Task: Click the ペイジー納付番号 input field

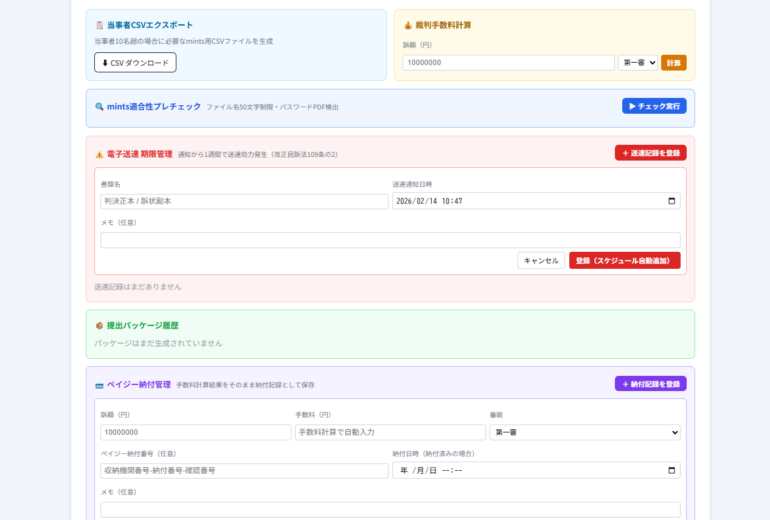Action: click(244, 470)
